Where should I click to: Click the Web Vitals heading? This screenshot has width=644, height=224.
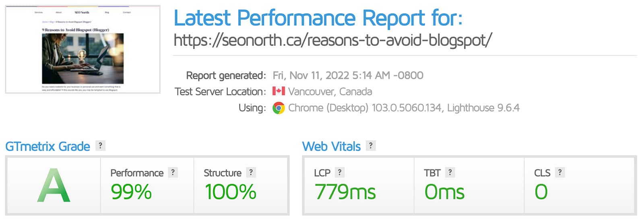[x=331, y=146]
